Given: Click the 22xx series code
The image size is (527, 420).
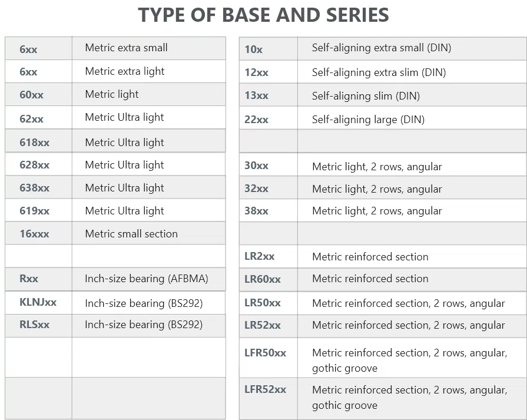Looking at the screenshot, I should coord(256,120).
